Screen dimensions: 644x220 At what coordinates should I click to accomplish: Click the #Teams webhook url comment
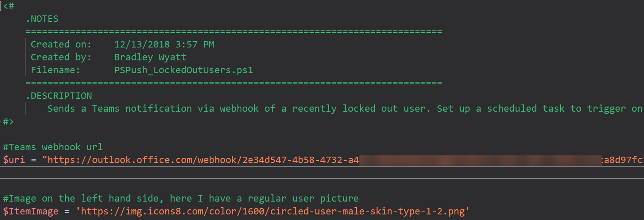click(x=53, y=147)
